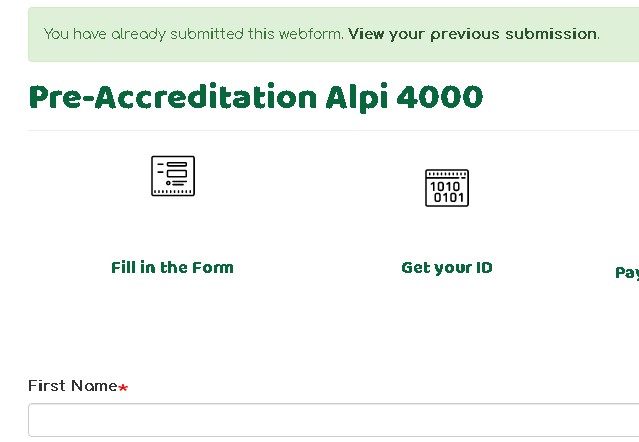Screen dimensions: 639x442
Task: Click the red required asterisk beside First Name
Action: click(123, 387)
